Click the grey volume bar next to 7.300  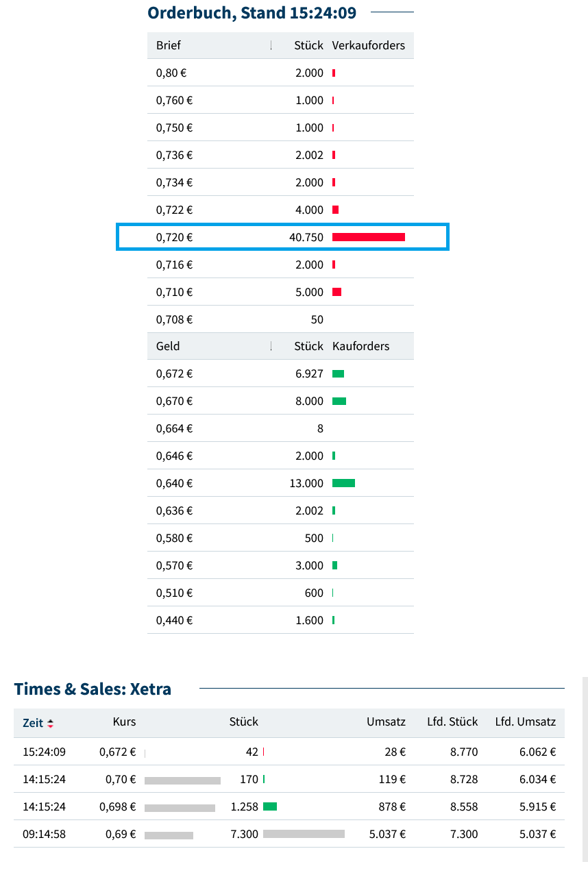point(304,834)
